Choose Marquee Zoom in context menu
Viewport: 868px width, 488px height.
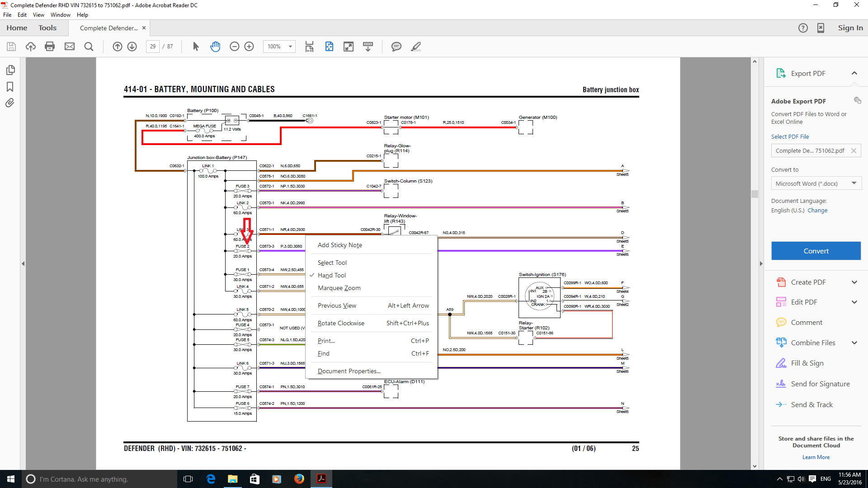point(371,288)
